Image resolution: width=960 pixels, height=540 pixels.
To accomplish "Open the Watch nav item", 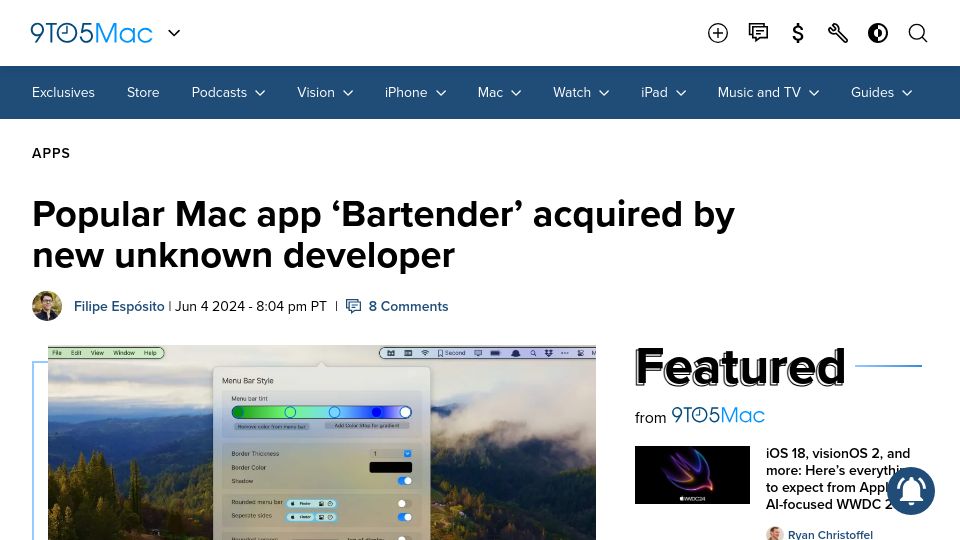I will point(572,92).
